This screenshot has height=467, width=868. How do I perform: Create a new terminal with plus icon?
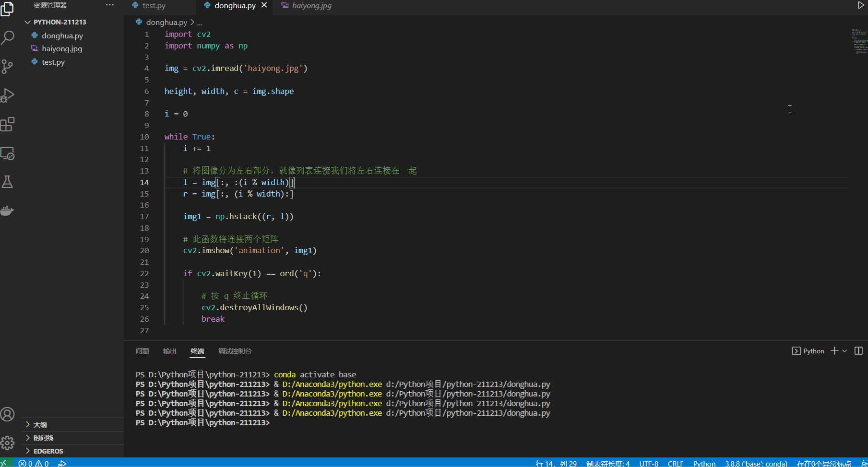click(x=834, y=351)
